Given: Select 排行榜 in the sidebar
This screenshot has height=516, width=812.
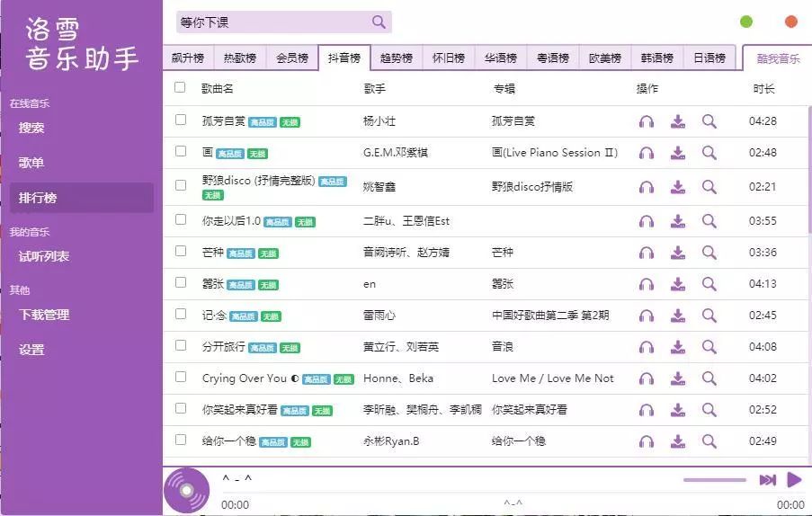Looking at the screenshot, I should [x=81, y=198].
